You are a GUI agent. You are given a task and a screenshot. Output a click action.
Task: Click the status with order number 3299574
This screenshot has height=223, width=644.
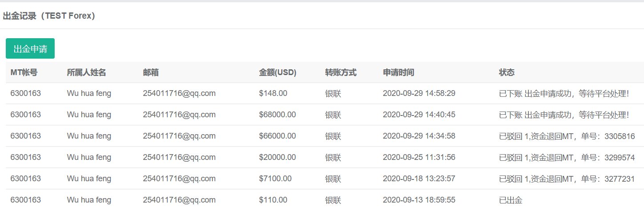[x=567, y=157]
